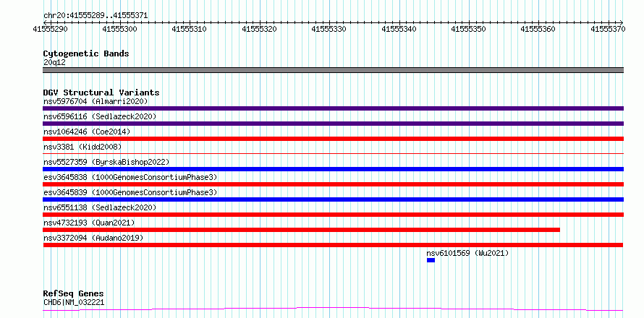The height and width of the screenshot is (318, 644).
Task: Open the CHD6|NM_032221 gene label
Action: (x=74, y=302)
